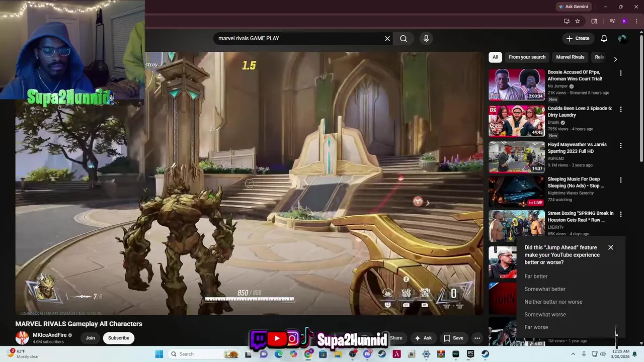Open 'Boosie Accused' video title link
Image resolution: width=644 pixels, height=362 pixels.
pos(575,75)
